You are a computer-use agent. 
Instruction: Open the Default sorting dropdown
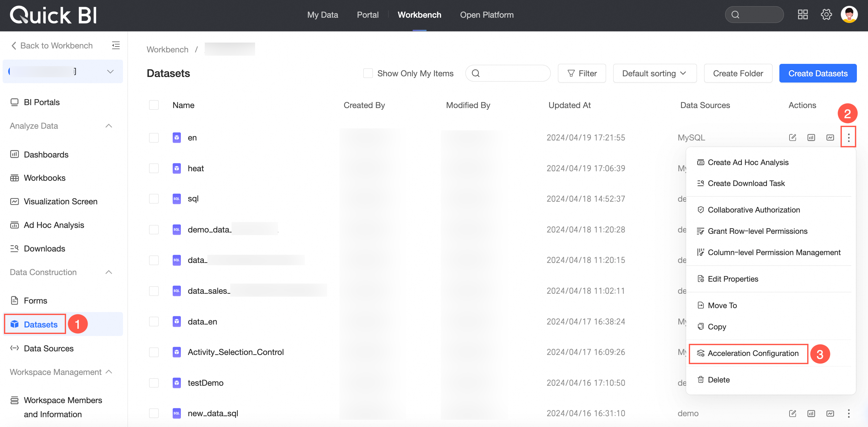pyautogui.click(x=654, y=73)
